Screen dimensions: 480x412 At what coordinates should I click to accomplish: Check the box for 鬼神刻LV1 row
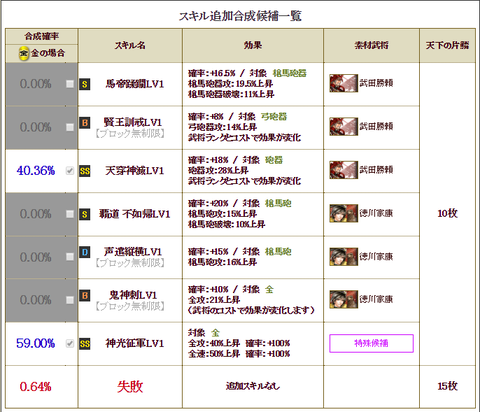point(70,300)
